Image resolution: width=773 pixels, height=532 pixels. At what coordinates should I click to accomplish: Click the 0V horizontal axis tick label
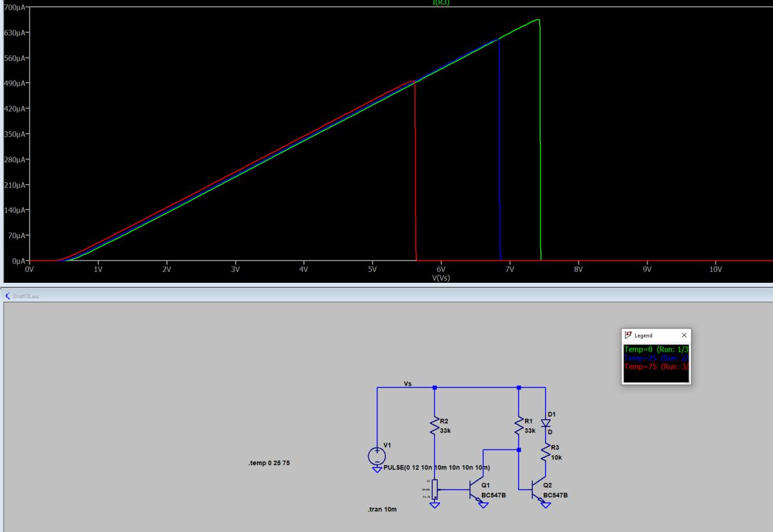tap(29, 270)
